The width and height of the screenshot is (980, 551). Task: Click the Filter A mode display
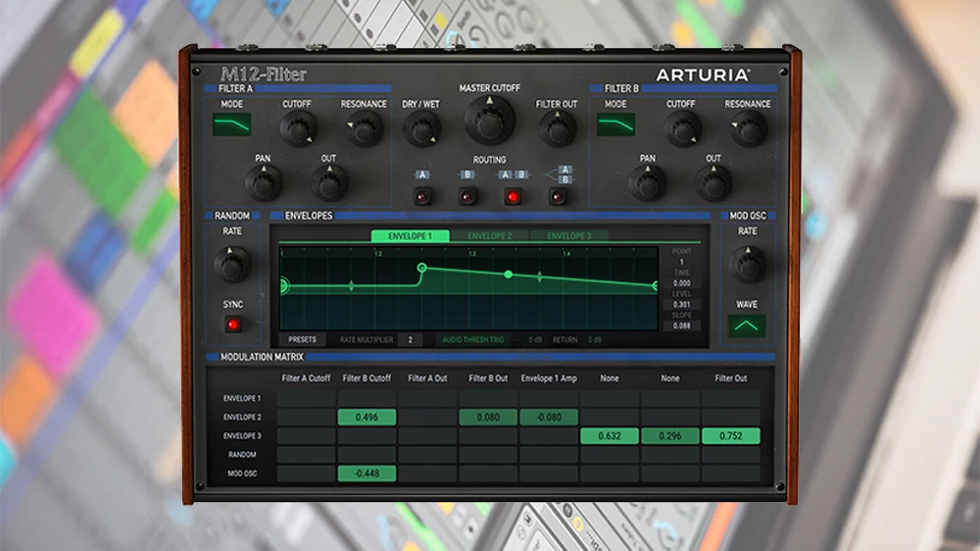coord(232,125)
